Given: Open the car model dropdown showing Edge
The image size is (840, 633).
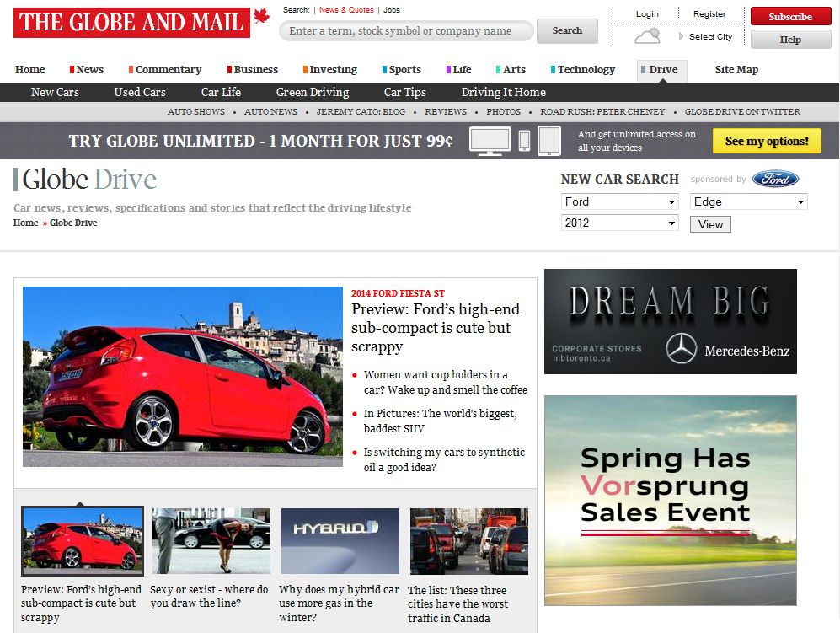Looking at the screenshot, I should pyautogui.click(x=748, y=201).
